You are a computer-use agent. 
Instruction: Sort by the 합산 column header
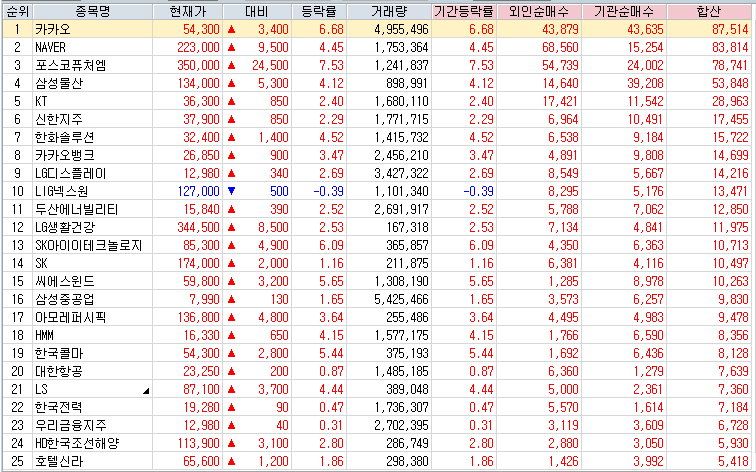pyautogui.click(x=709, y=11)
